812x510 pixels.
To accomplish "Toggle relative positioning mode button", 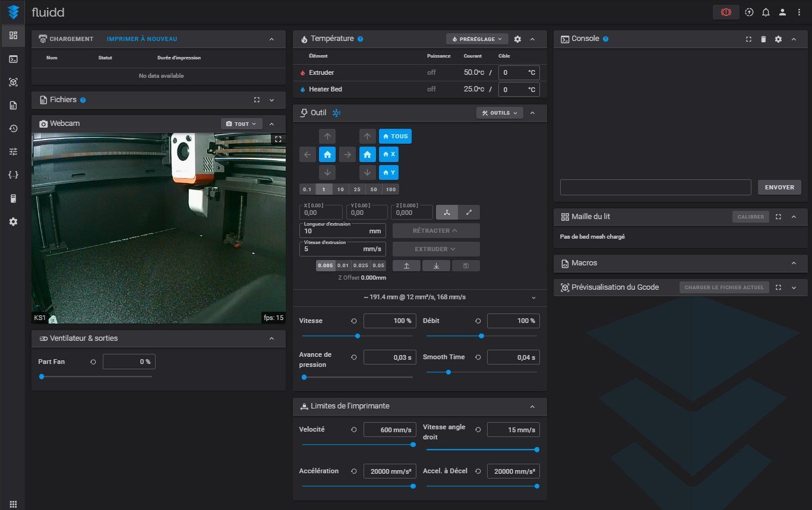I will [469, 212].
